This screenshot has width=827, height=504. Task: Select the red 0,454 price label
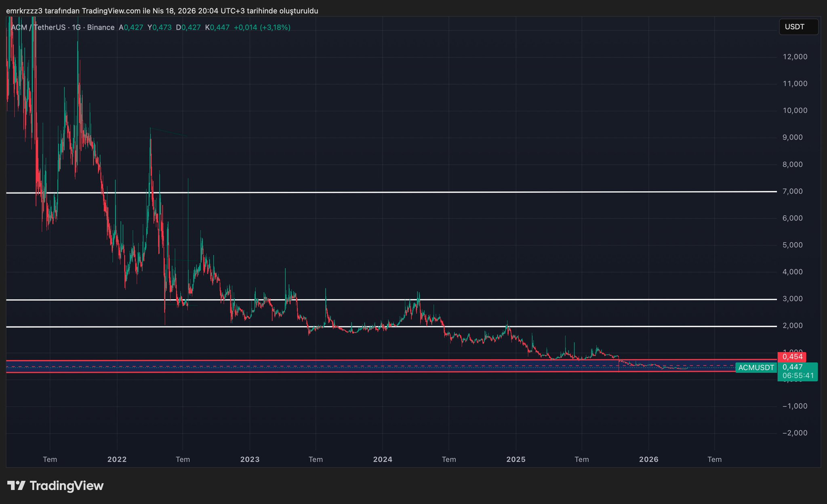pyautogui.click(x=791, y=357)
